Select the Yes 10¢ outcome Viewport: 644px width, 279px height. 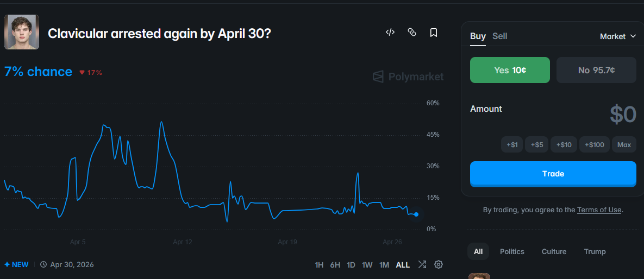[510, 70]
